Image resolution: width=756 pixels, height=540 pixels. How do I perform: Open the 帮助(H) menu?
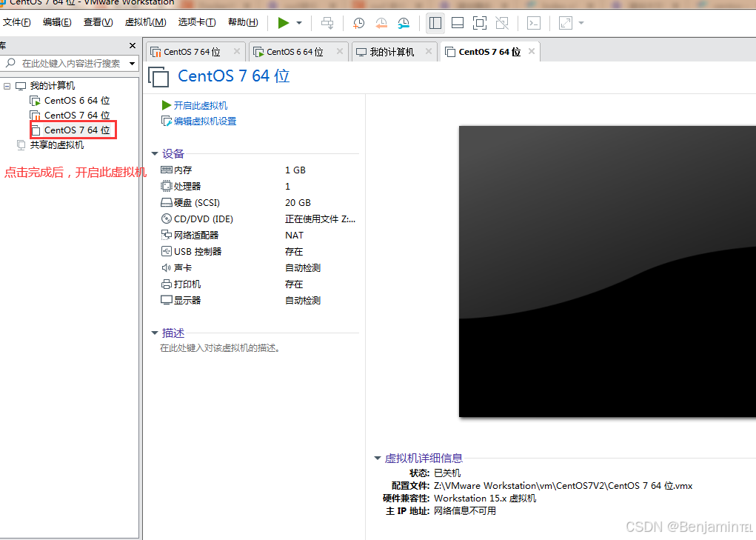243,22
